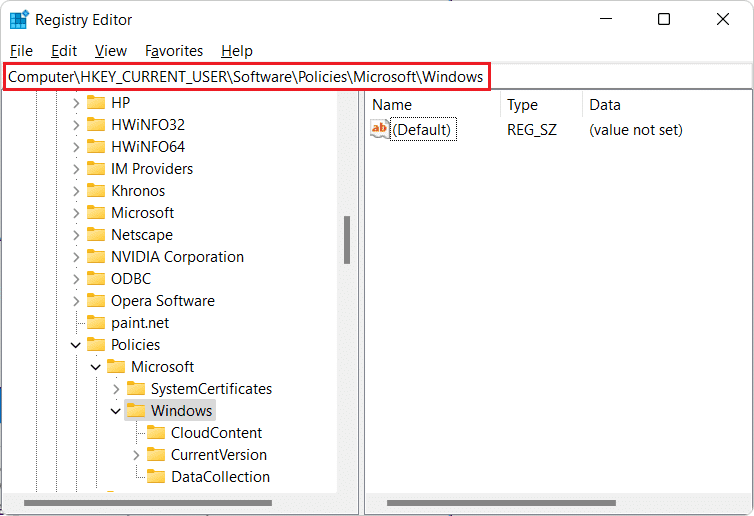Collapse the Windows key
Viewport: 754px width, 516px height.
pyautogui.click(x=116, y=411)
